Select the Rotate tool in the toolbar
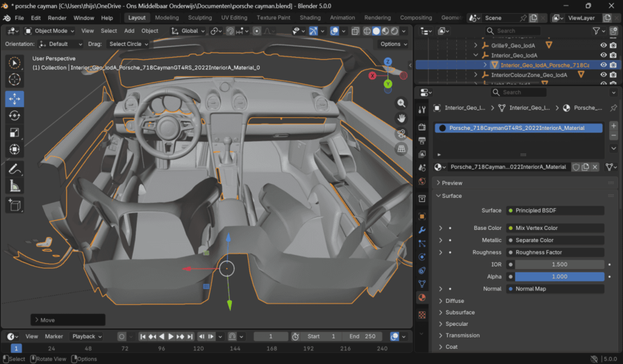Screen dimensions: 623x364 click(x=15, y=116)
